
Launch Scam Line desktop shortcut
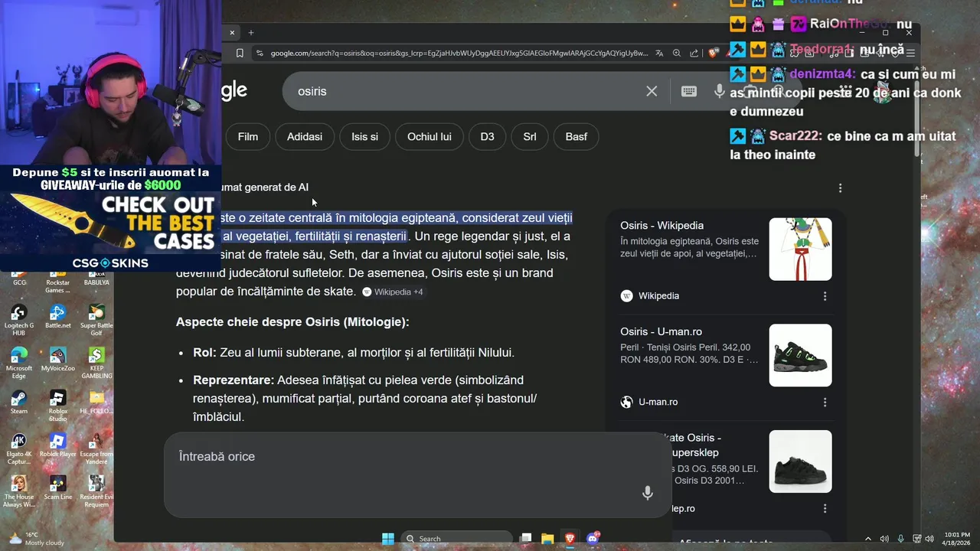click(57, 488)
